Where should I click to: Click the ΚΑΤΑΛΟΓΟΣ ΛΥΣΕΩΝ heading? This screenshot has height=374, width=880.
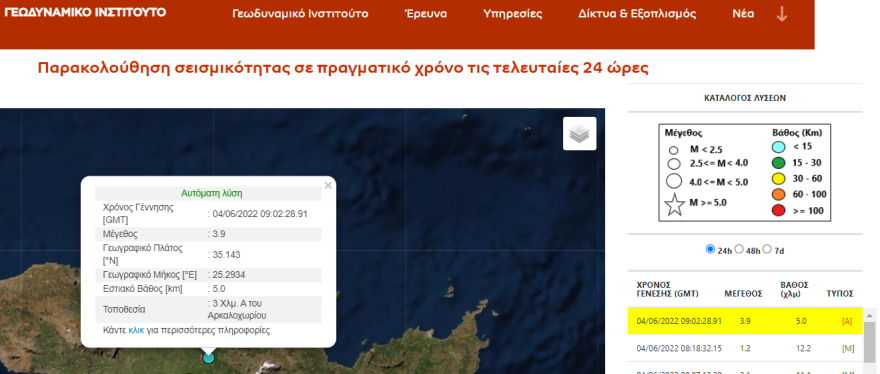[745, 98]
